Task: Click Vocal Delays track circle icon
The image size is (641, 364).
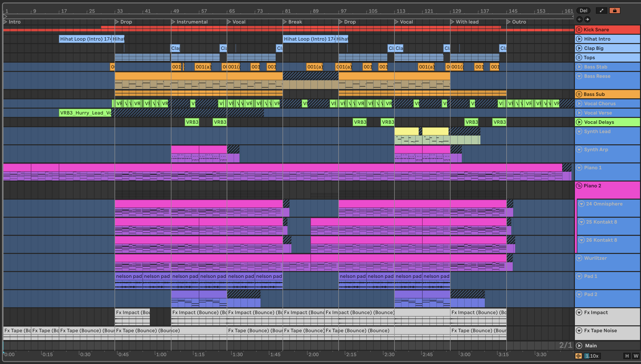Action: pyautogui.click(x=579, y=122)
